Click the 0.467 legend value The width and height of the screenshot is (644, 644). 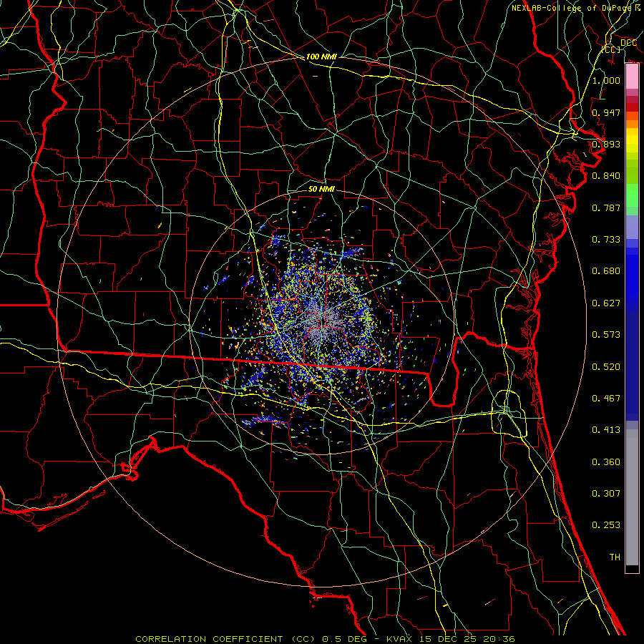(x=606, y=399)
